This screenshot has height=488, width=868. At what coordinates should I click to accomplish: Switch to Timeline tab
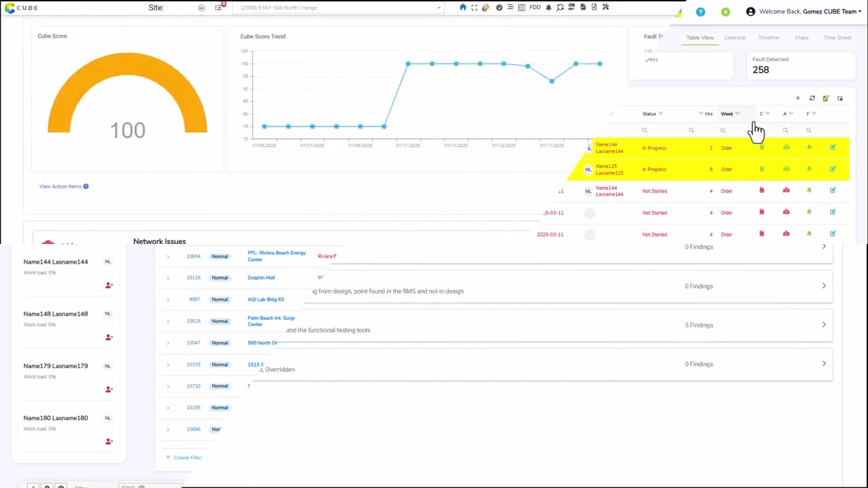768,38
